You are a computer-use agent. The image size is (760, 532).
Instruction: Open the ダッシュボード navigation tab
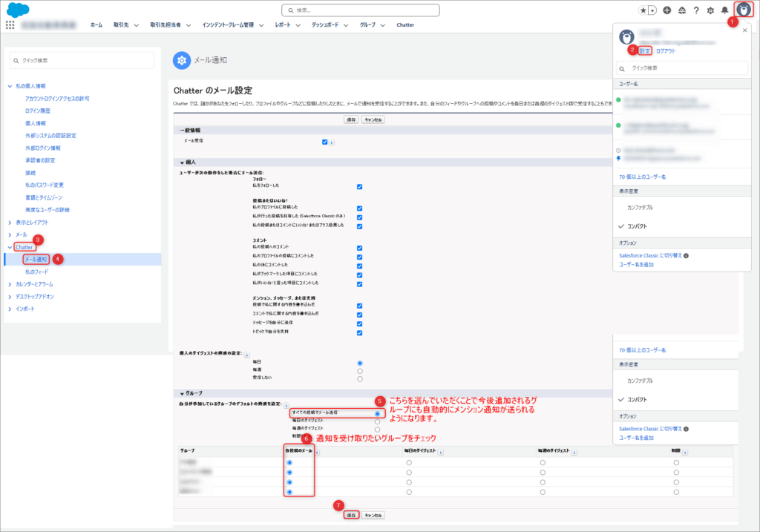(x=325, y=24)
